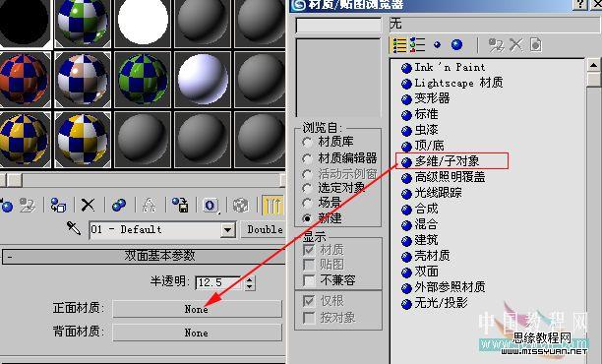Switch browser to View List mode
The height and width of the screenshot is (364, 602).
(398, 45)
